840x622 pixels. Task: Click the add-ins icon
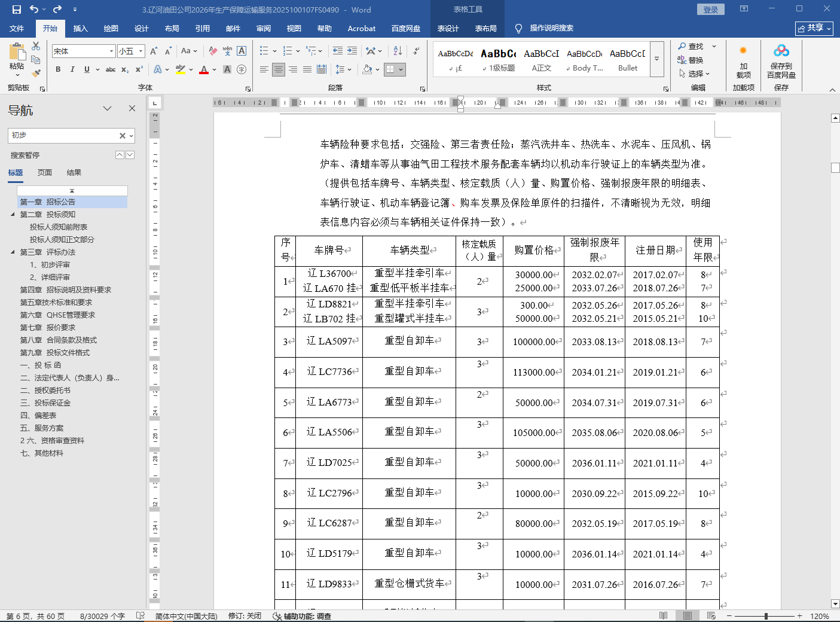tap(743, 51)
